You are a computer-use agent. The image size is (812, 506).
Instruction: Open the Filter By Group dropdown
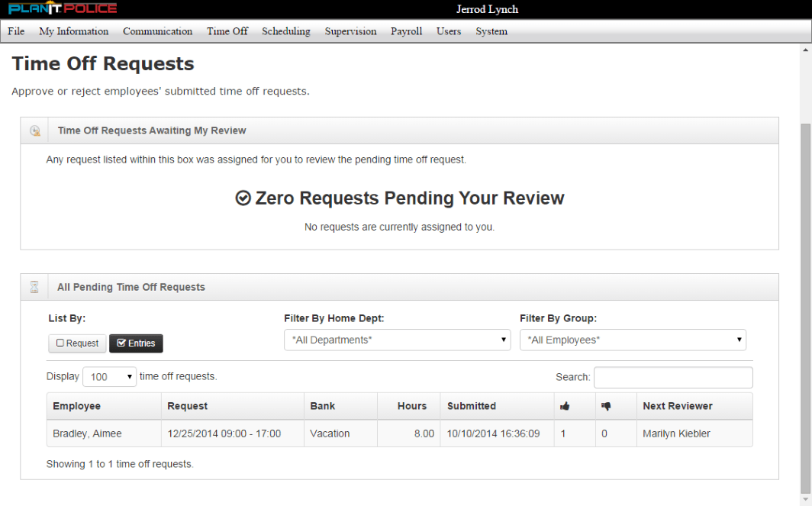click(x=633, y=340)
